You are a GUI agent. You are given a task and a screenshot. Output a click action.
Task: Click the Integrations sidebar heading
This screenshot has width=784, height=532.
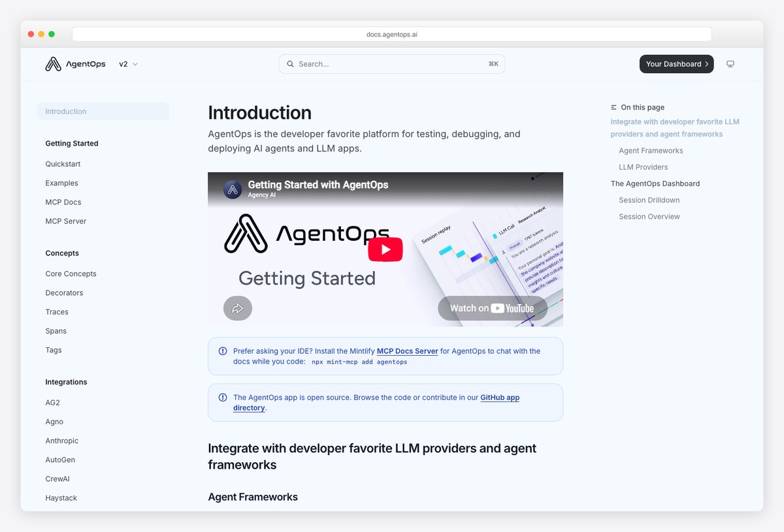tap(66, 382)
